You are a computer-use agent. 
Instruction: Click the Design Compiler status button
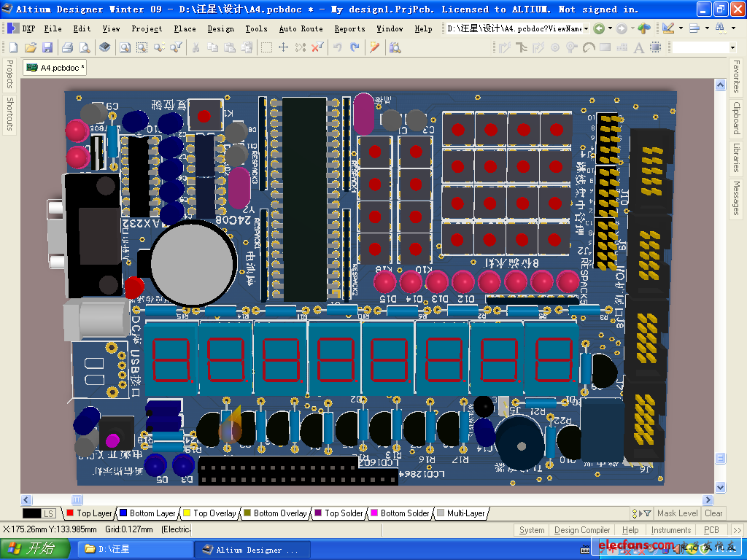coord(582,530)
